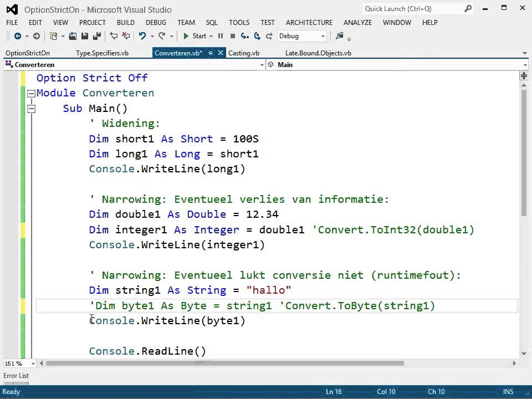
Task: Open the ARCHITECTURE menu
Action: pos(309,22)
